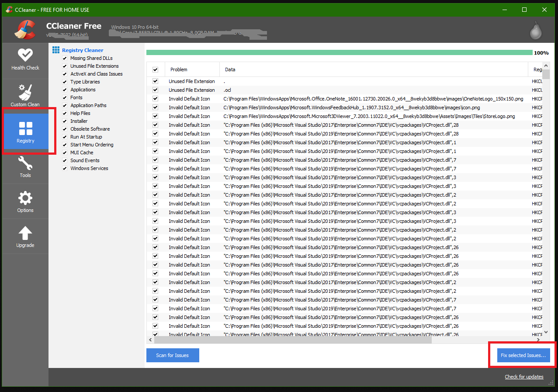
Task: Open the Health Check section
Action: click(25, 59)
